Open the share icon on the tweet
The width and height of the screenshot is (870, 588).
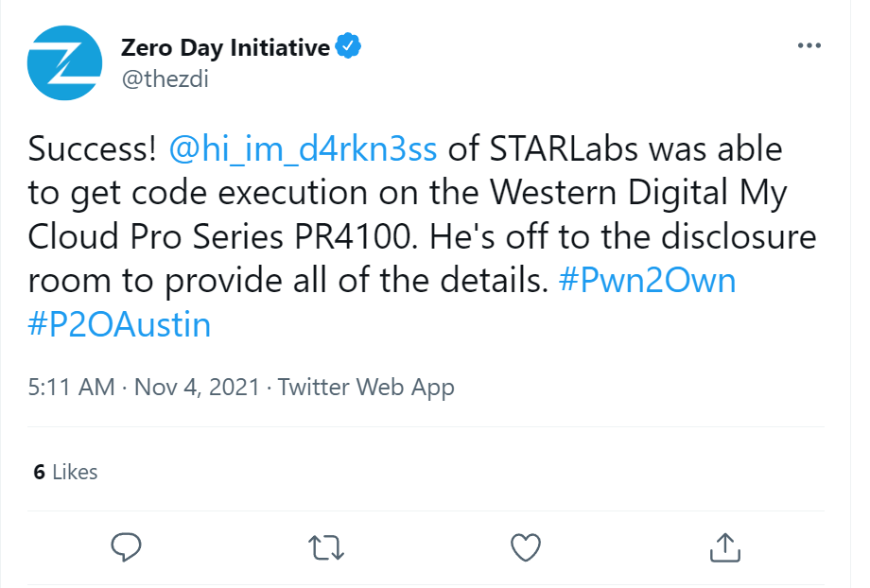tap(723, 547)
